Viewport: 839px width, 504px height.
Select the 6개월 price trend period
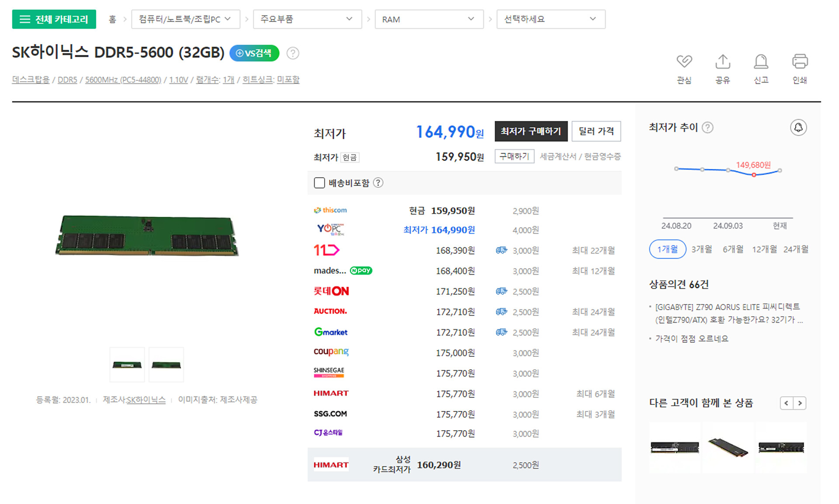732,249
